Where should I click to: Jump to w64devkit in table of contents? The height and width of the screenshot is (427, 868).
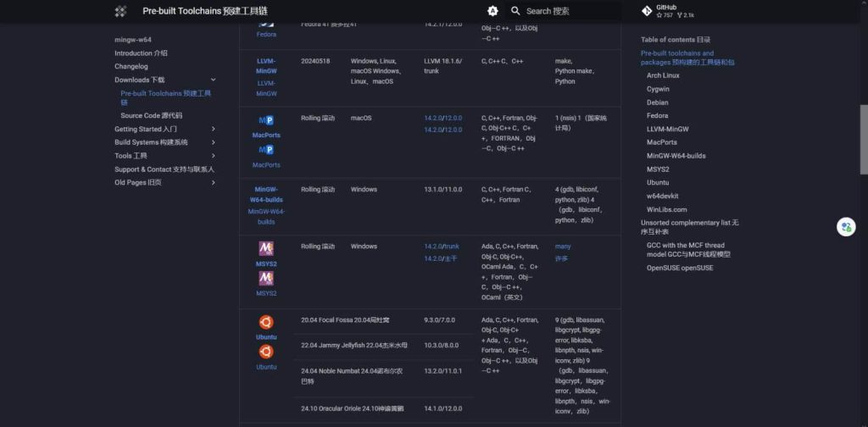pyautogui.click(x=665, y=196)
